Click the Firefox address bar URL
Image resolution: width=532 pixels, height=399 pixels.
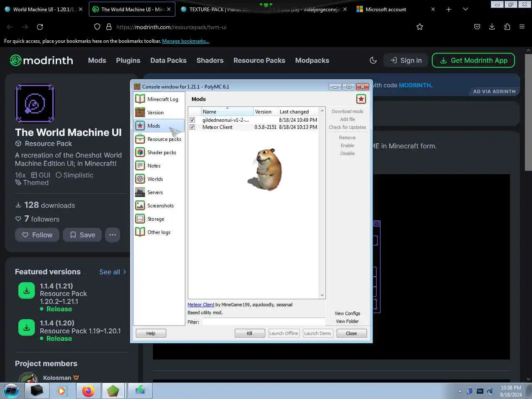click(171, 27)
